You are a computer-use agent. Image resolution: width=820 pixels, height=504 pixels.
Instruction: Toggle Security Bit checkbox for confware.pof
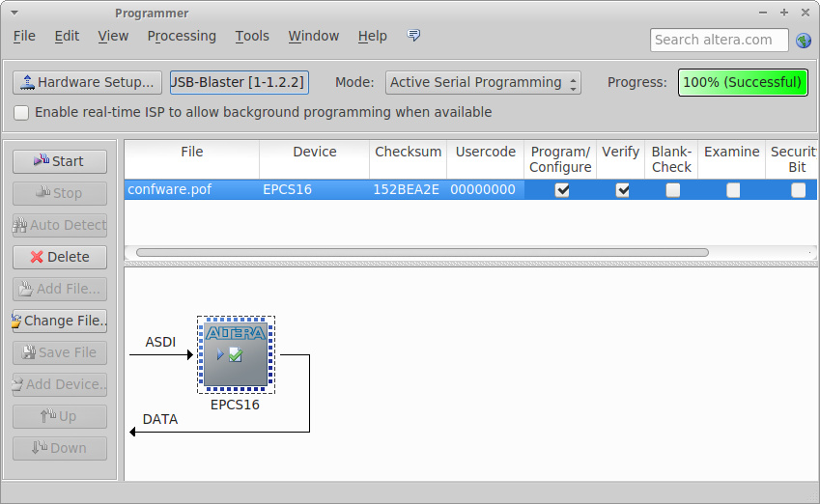tap(799, 190)
